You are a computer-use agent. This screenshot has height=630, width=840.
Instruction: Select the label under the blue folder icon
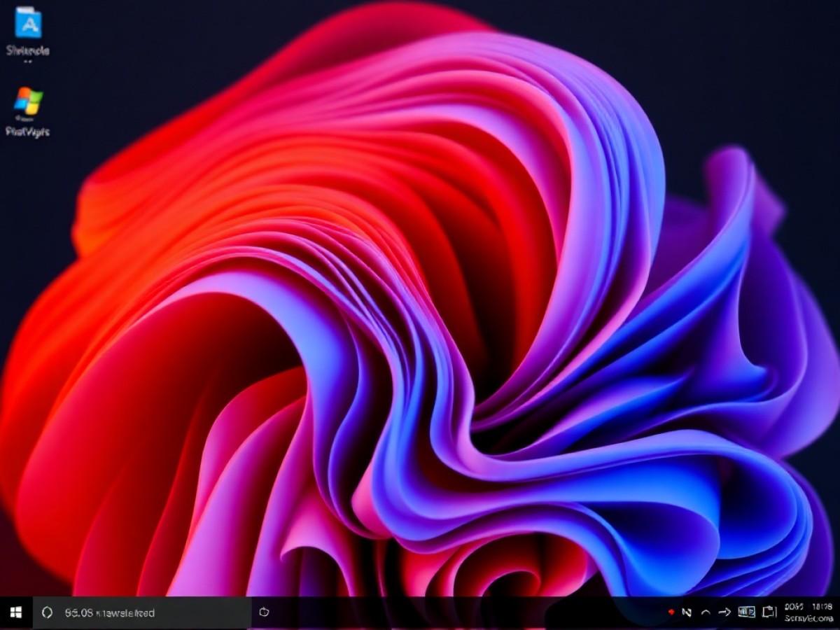(28, 50)
